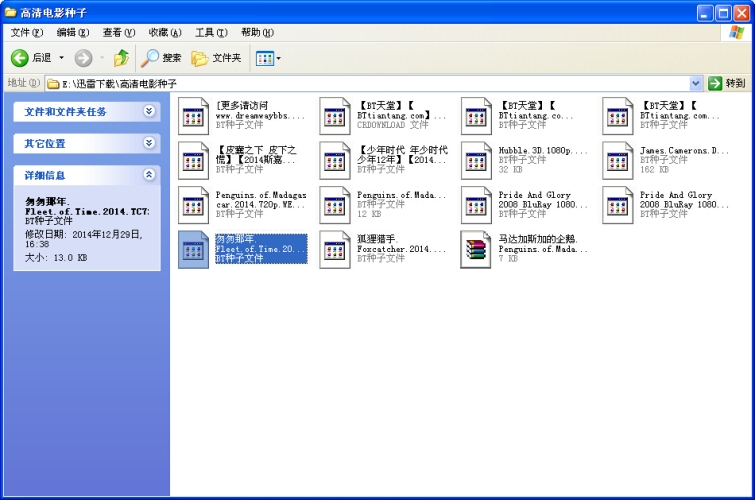Expand the 文件和文件夹任务 panel
Screen dimensions: 755x500
(149, 111)
